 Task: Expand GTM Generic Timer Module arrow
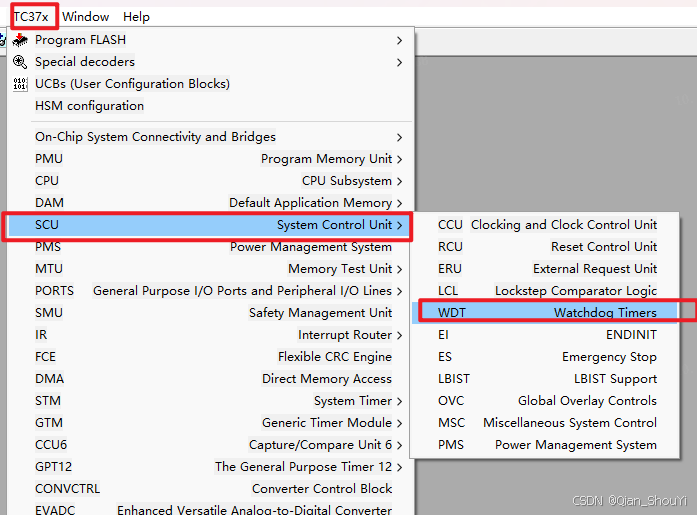(x=399, y=423)
